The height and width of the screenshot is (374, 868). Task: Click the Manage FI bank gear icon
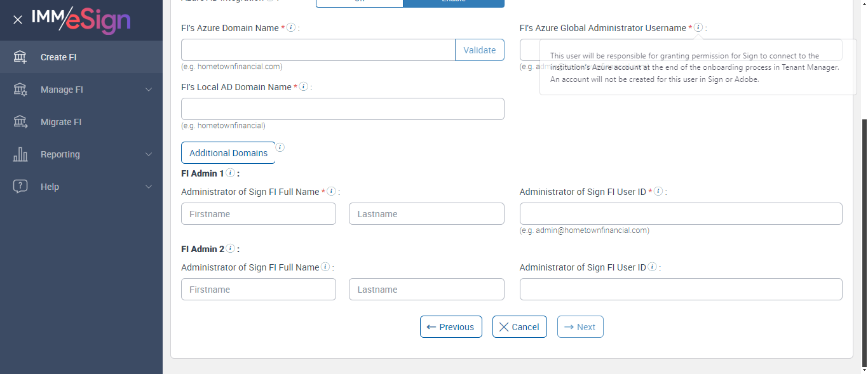click(x=20, y=90)
